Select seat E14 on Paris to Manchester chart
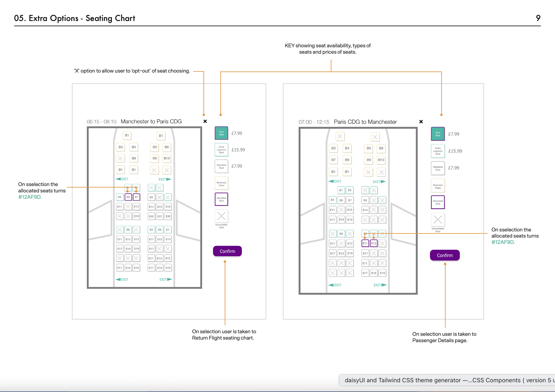This screenshot has width=555, height=392. click(365, 210)
